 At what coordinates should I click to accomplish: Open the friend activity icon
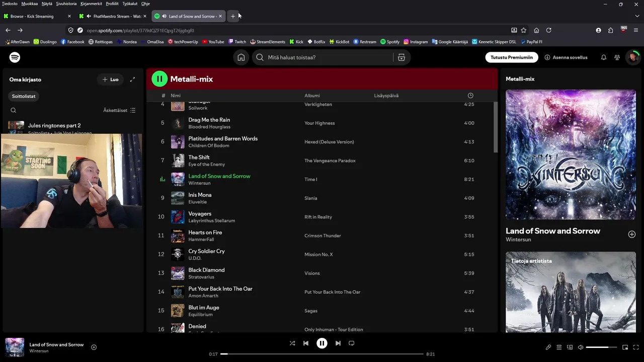coord(617,57)
